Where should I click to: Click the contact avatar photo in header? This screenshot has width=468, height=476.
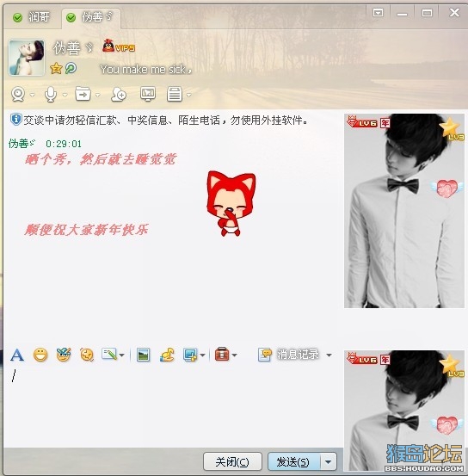click(x=27, y=58)
